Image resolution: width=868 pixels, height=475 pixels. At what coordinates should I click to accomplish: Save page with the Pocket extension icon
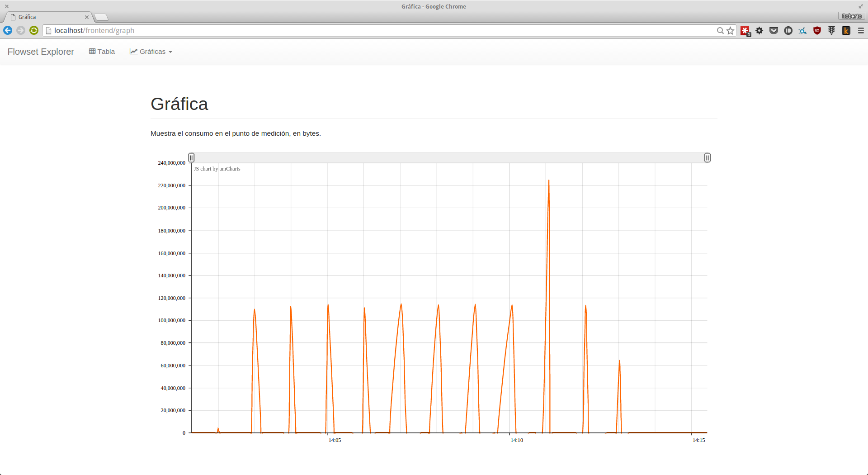coord(774,31)
